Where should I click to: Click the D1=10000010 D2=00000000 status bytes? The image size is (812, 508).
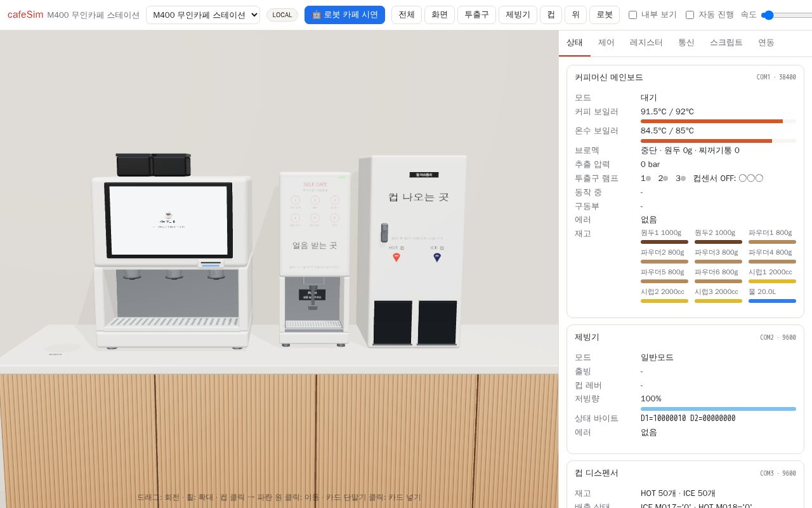[x=688, y=418]
